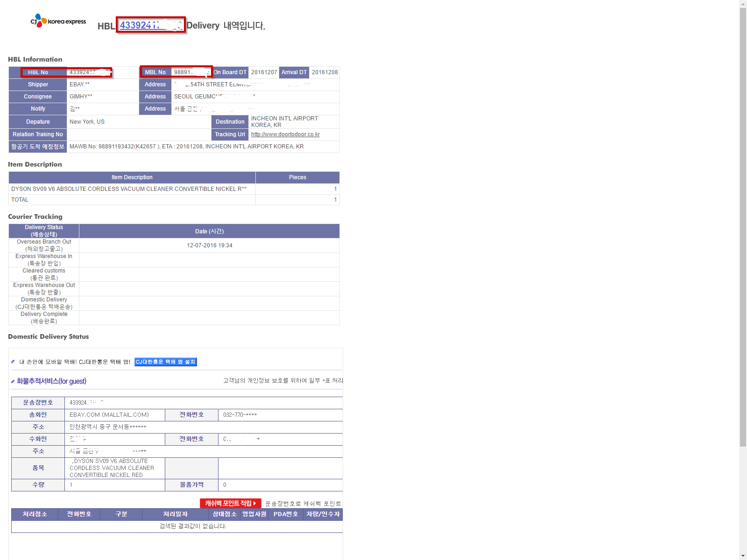Click the pencil icon beside 내 손안에 모바일 택배
Viewport: 747px width, 560px height.
pos(13,362)
